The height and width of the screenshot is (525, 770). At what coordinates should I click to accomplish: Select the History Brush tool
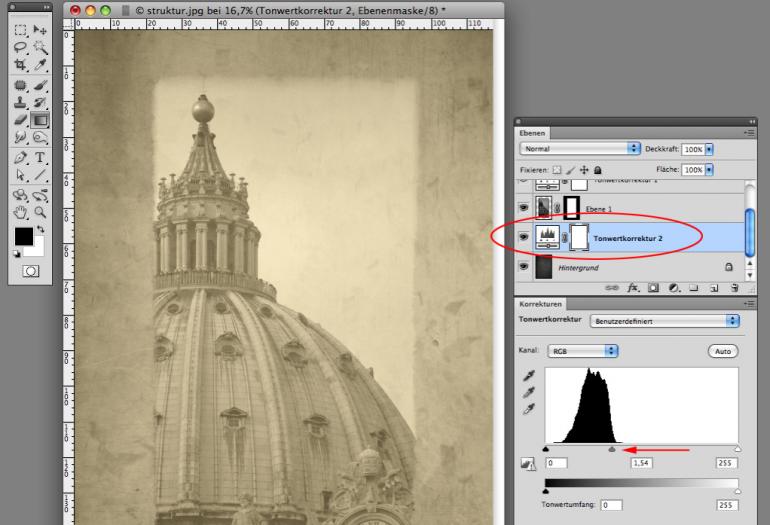click(40, 102)
